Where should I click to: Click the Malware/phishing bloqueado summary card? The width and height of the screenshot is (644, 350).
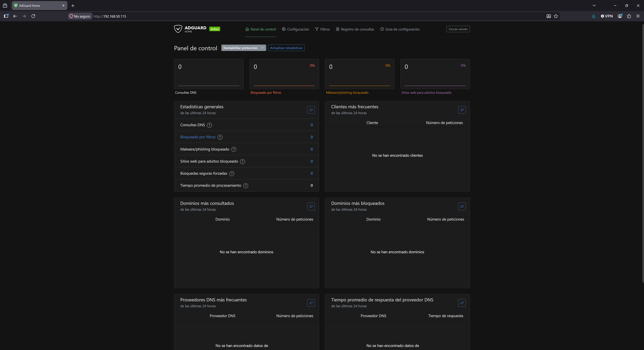click(x=360, y=74)
